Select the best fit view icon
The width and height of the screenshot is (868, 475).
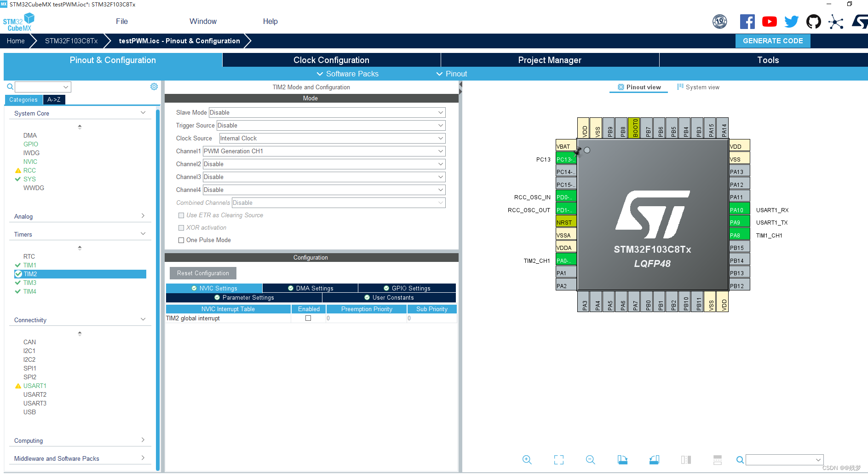[558, 459]
